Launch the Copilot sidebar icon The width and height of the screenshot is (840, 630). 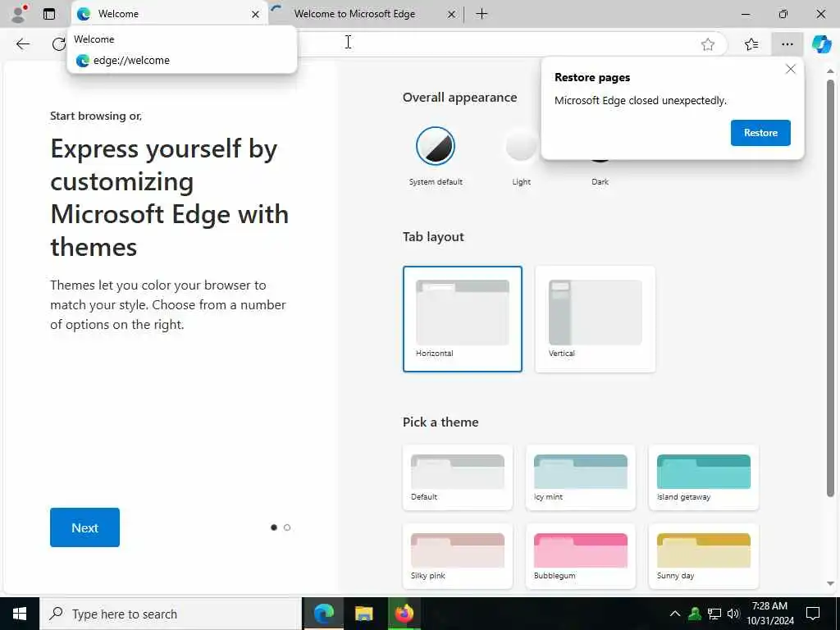[821, 44]
